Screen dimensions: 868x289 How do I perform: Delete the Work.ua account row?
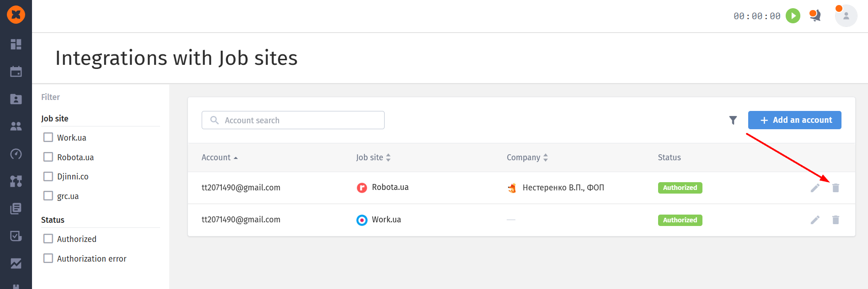coord(836,220)
